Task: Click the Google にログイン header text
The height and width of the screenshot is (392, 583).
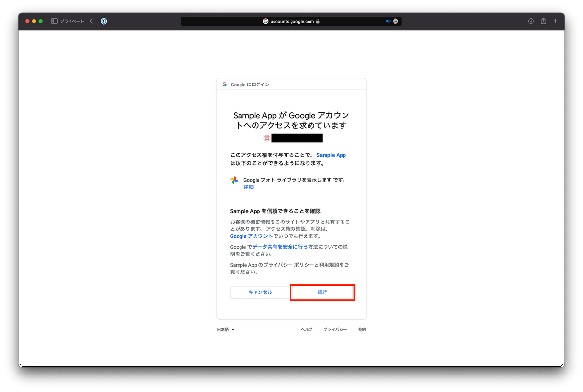Action: [250, 85]
